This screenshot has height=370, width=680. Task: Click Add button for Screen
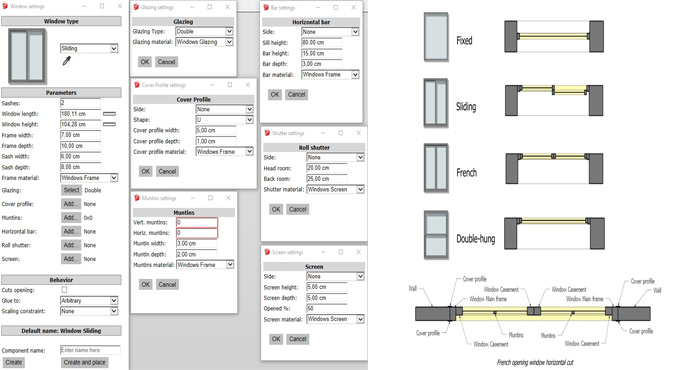pos(71,259)
